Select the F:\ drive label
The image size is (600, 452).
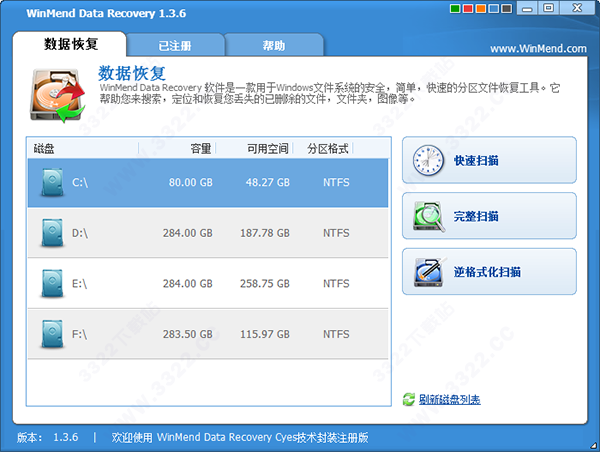pos(79,334)
